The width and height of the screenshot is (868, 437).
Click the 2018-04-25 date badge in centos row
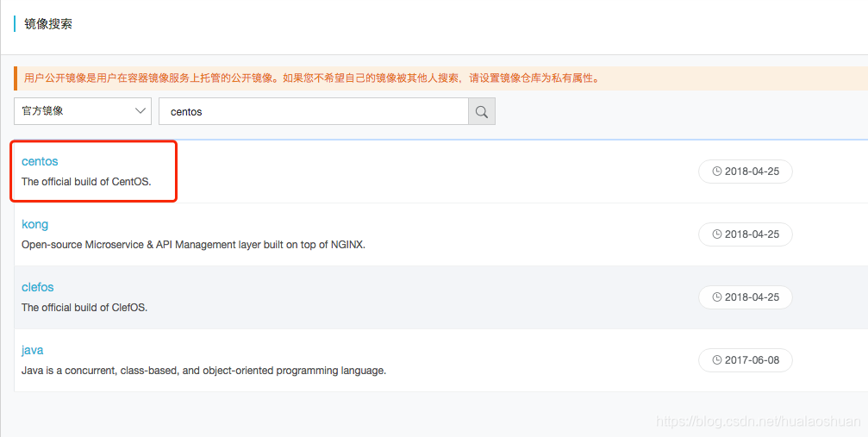[746, 172]
